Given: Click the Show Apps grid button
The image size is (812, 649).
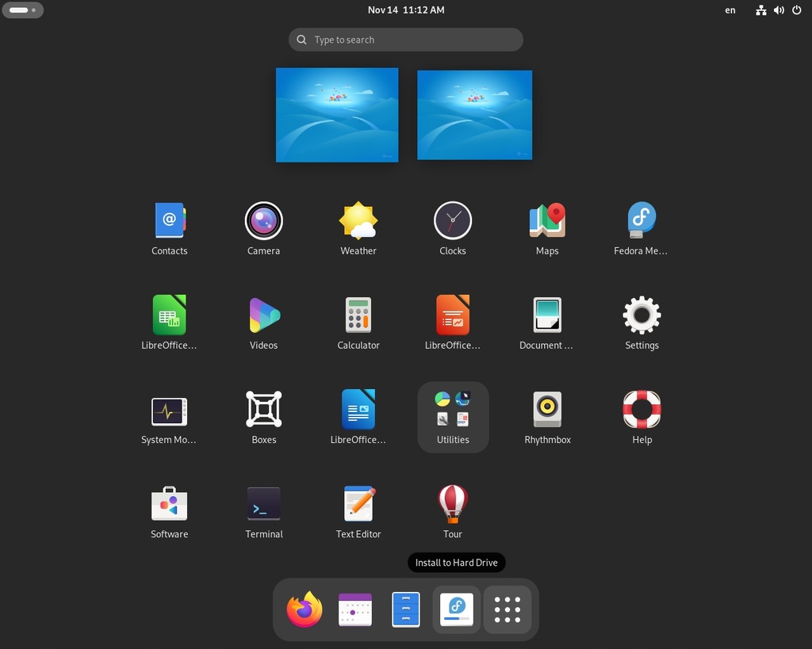Looking at the screenshot, I should [507, 609].
